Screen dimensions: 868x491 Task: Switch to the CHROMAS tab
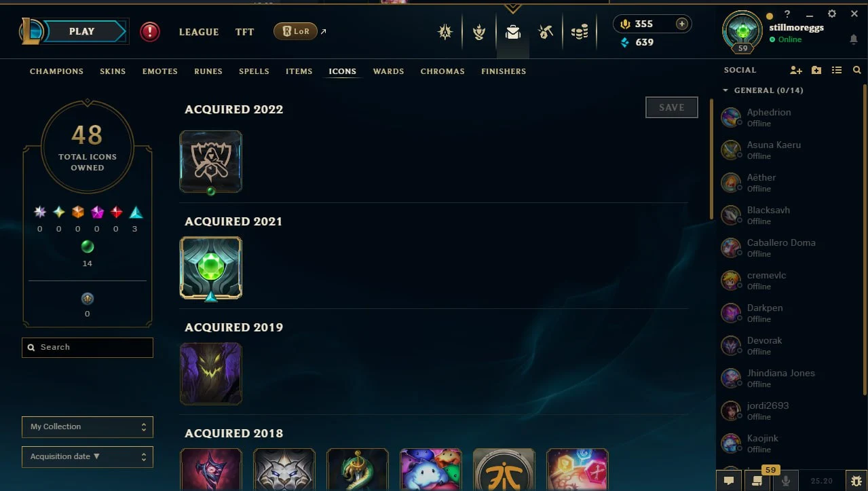tap(442, 71)
